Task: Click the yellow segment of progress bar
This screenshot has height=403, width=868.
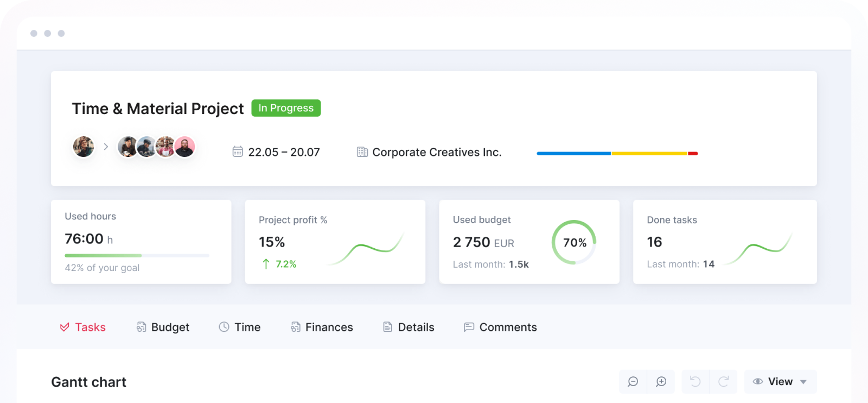Action: coord(649,154)
